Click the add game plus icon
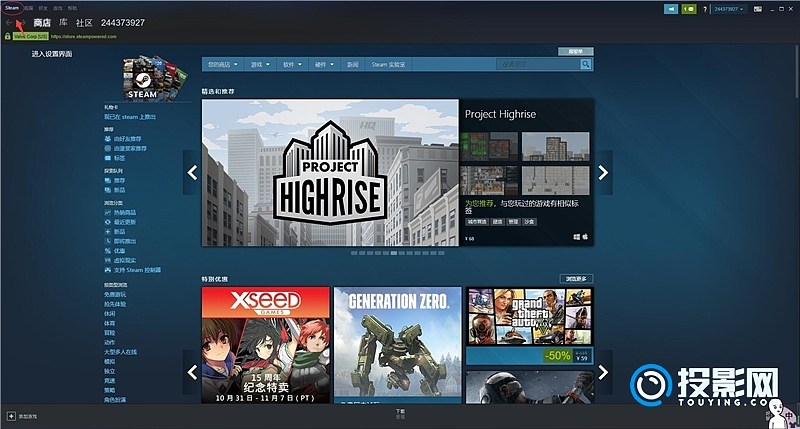 click(x=11, y=416)
